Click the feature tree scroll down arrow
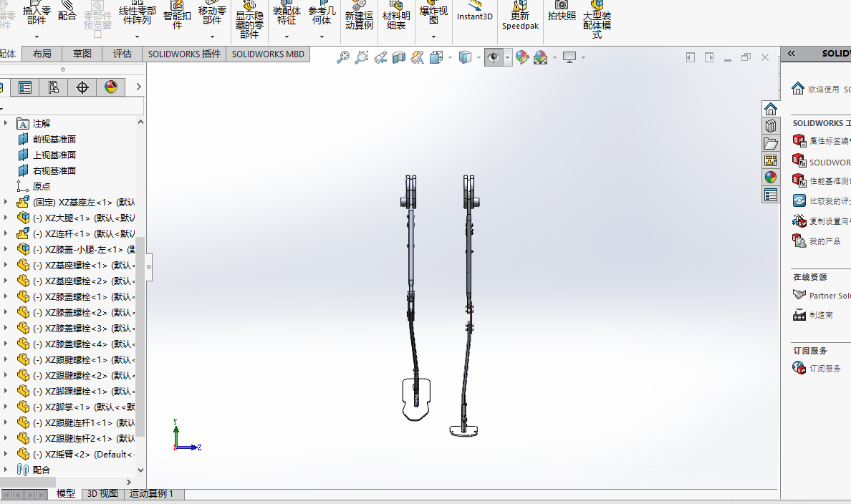The height and width of the screenshot is (504, 851). [140, 470]
